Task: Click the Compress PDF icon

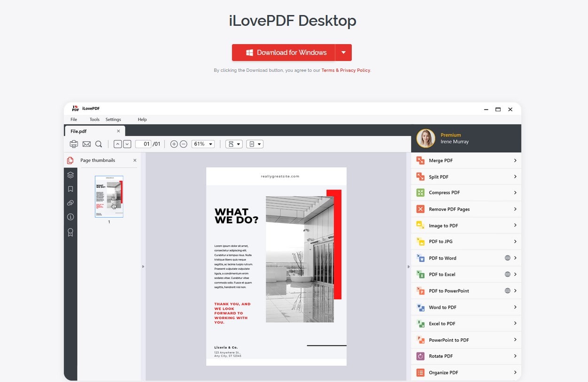Action: point(420,192)
